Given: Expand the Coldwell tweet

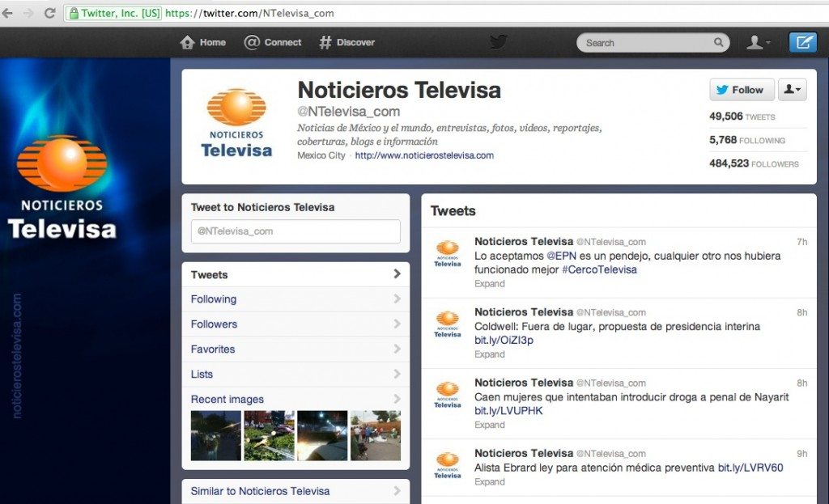Looking at the screenshot, I should click(x=490, y=354).
